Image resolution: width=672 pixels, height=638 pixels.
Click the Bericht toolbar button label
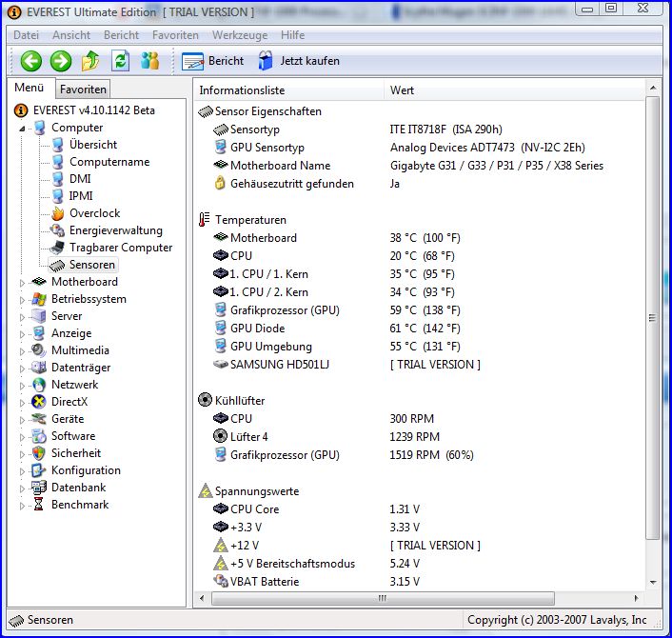tap(226, 61)
